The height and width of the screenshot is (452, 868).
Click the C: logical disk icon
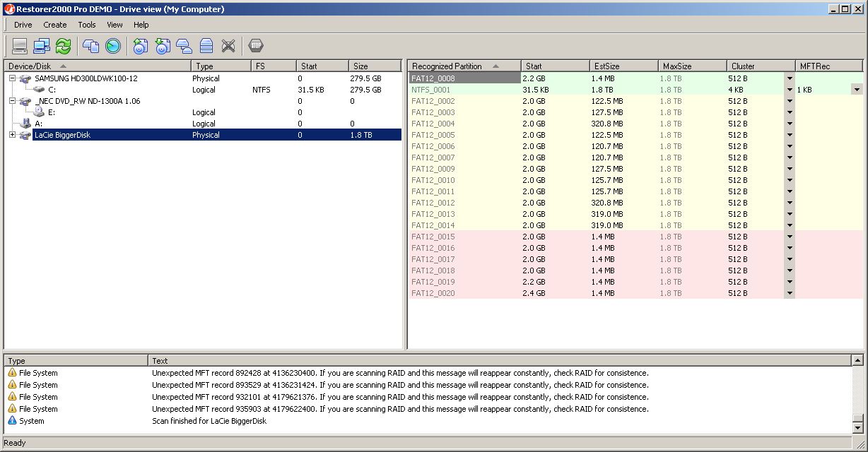(x=39, y=90)
